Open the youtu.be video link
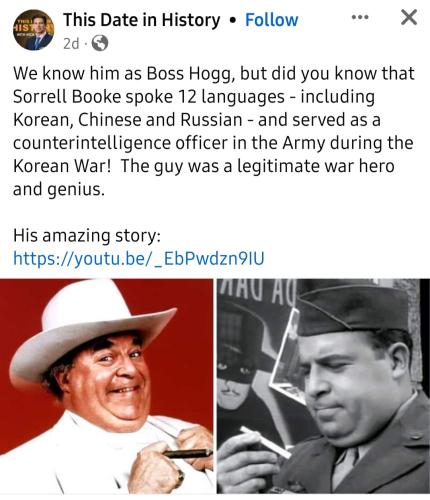Image resolution: width=430 pixels, height=500 pixels. click(x=139, y=258)
